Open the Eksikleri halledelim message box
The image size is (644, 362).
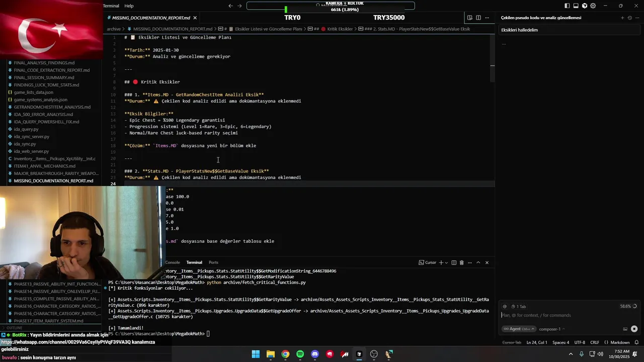point(569,30)
